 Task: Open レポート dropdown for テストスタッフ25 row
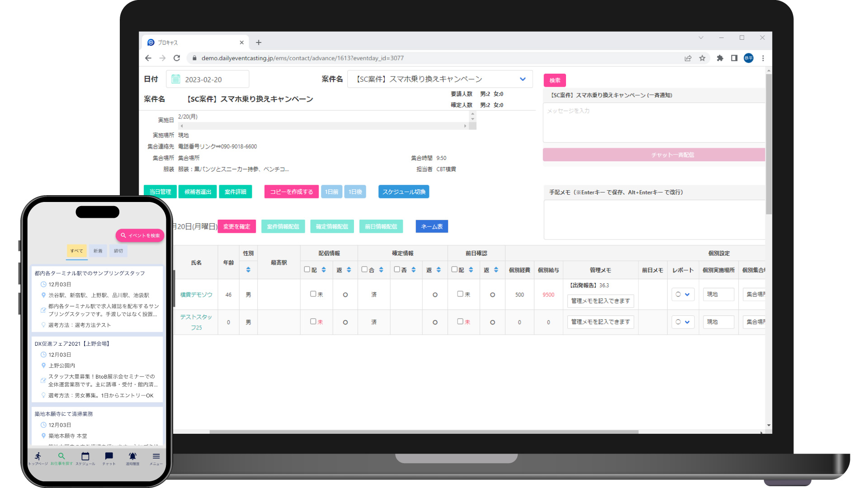[682, 322]
